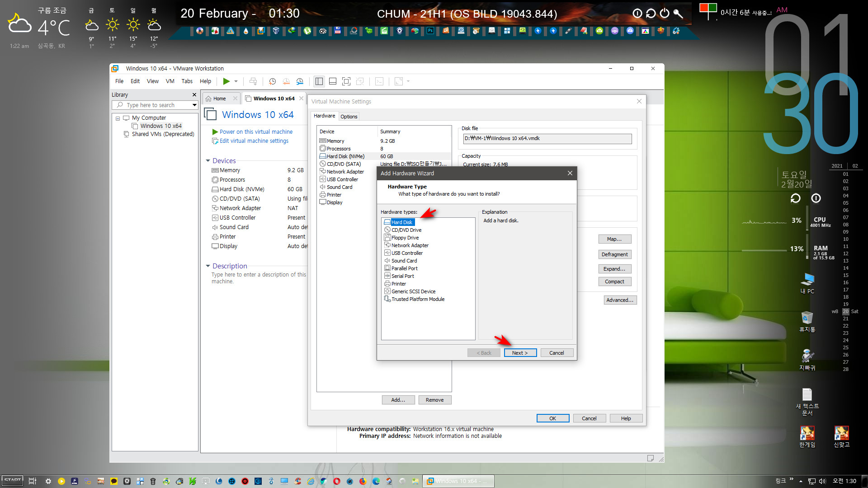Image resolution: width=868 pixels, height=488 pixels.
Task: Open the power options dropdown arrow beside play
Action: pyautogui.click(x=236, y=81)
